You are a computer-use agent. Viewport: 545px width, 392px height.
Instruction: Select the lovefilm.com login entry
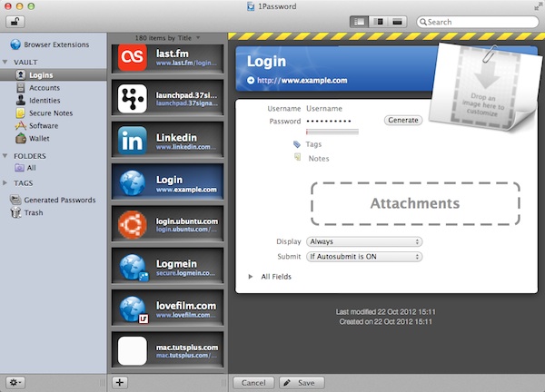pyautogui.click(x=167, y=309)
